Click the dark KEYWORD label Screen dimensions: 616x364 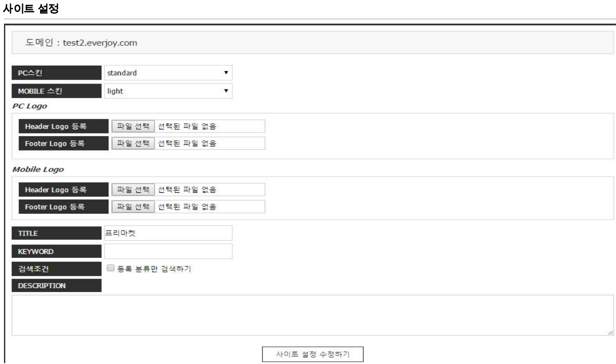click(56, 251)
